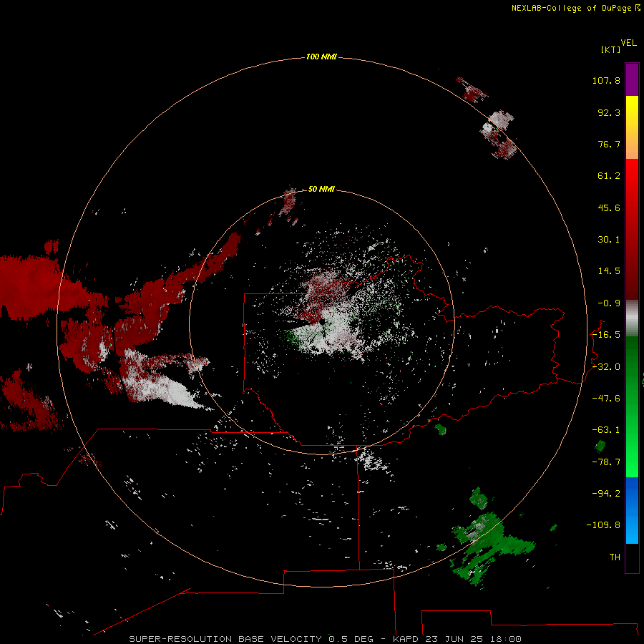Select the -78.7 velocity scale value
644x644 pixels.
click(606, 462)
